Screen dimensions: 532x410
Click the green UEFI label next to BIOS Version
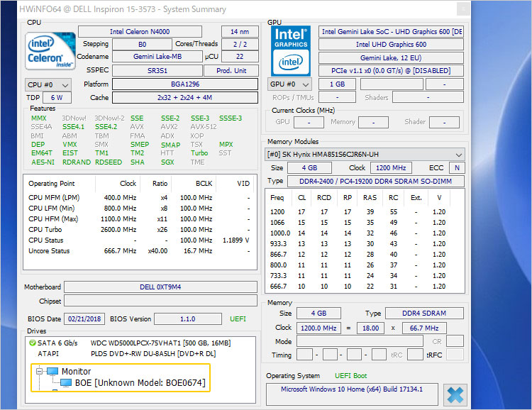238,319
